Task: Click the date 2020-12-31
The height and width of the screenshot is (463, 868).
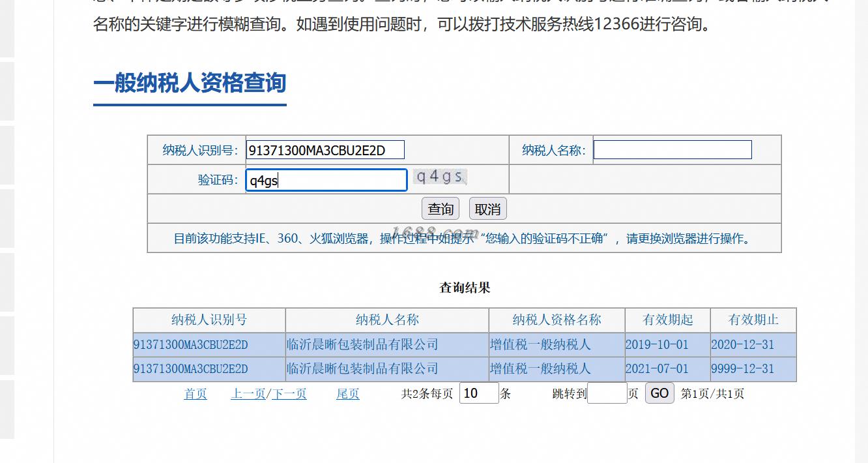Action: pos(743,344)
